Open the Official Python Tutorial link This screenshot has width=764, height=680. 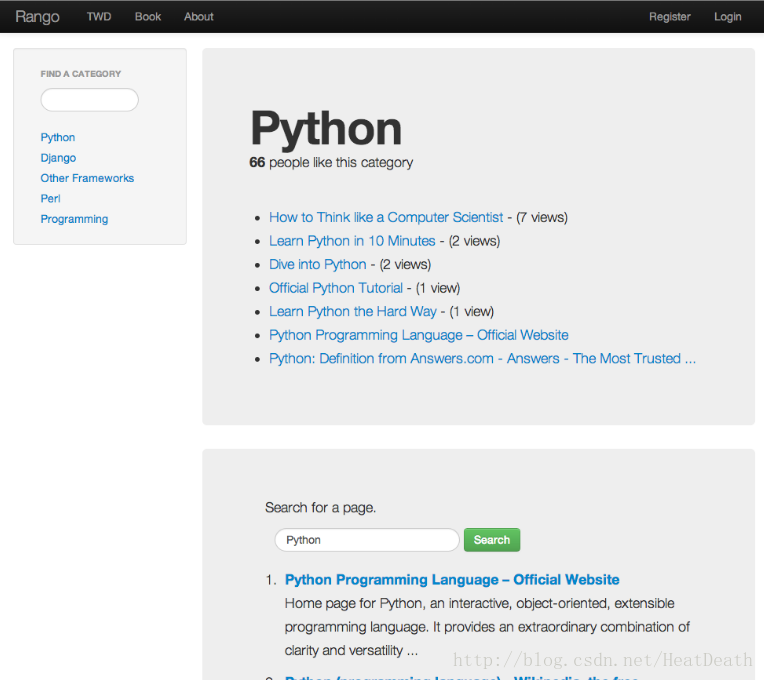pyautogui.click(x=336, y=288)
